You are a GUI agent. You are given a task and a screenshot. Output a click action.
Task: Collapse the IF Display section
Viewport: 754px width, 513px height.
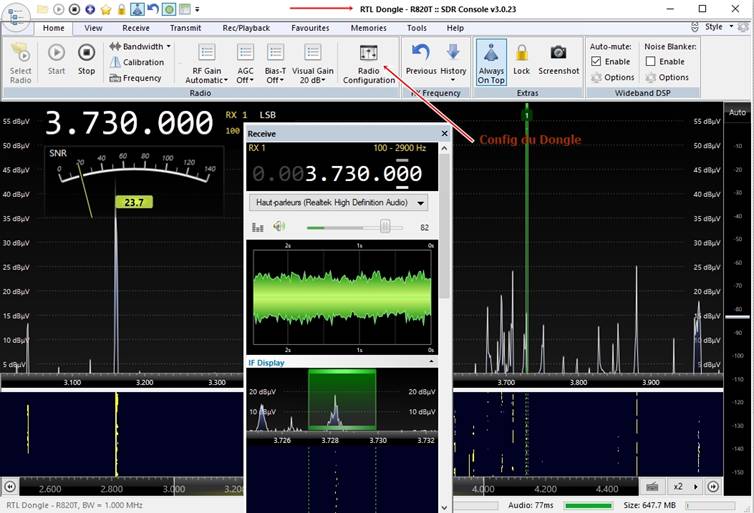click(x=431, y=362)
